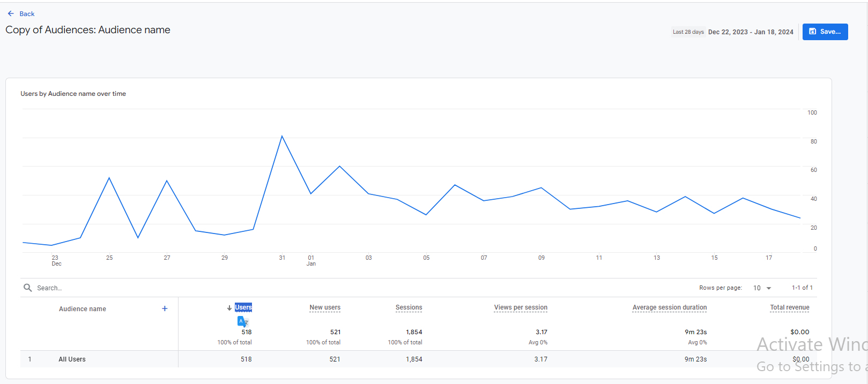Viewport: 868px width, 384px height.
Task: Sort by the New users column
Action: (325, 307)
